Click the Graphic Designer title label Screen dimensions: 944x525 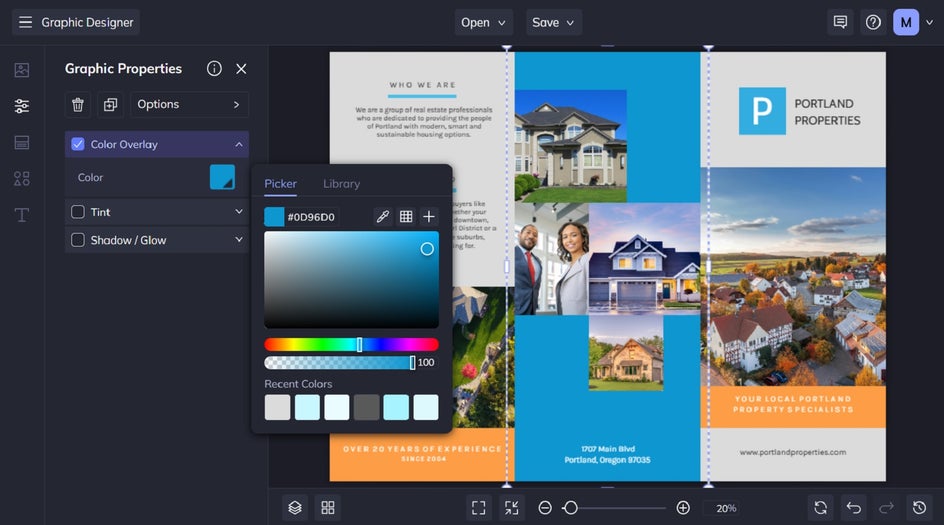pyautogui.click(x=87, y=22)
